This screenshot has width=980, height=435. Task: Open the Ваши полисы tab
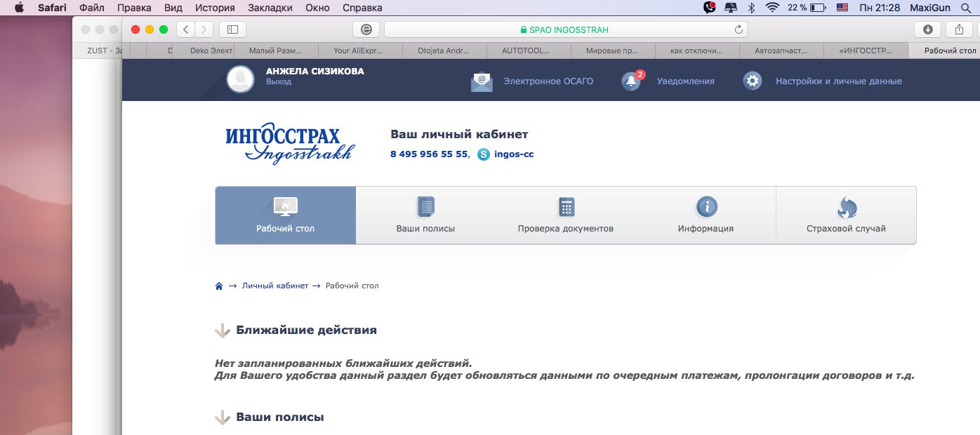coord(425,215)
